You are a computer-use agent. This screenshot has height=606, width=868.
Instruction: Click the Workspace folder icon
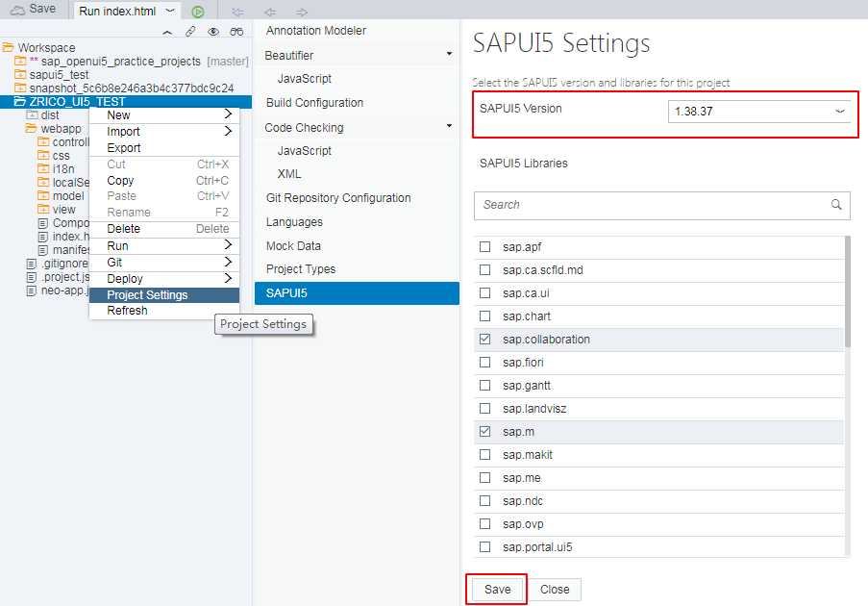8,47
